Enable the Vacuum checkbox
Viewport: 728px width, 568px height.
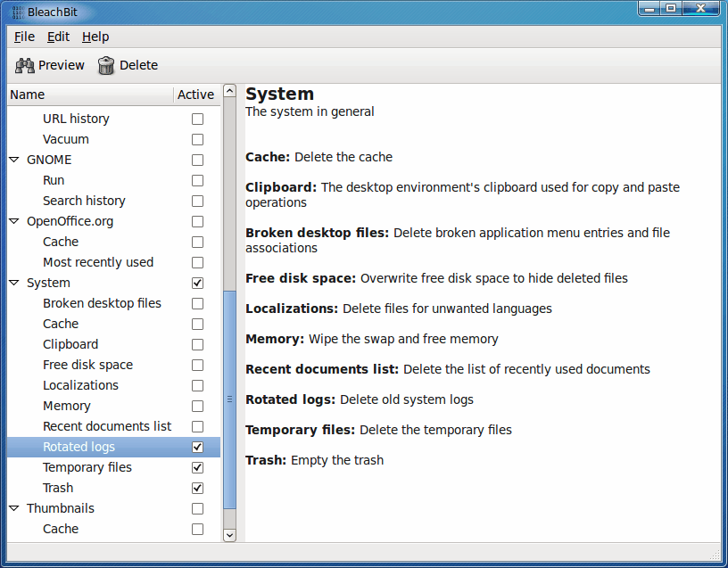(197, 139)
